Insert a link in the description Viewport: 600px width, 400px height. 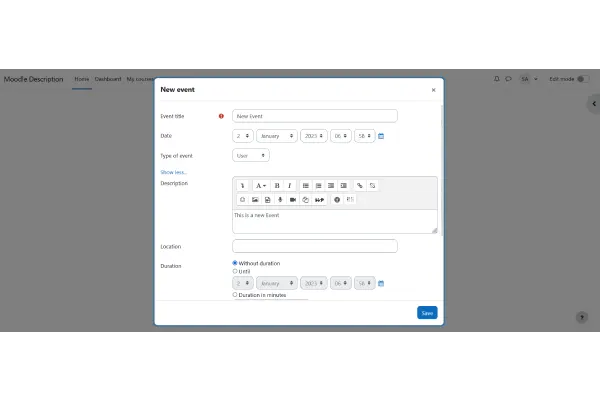(360, 185)
